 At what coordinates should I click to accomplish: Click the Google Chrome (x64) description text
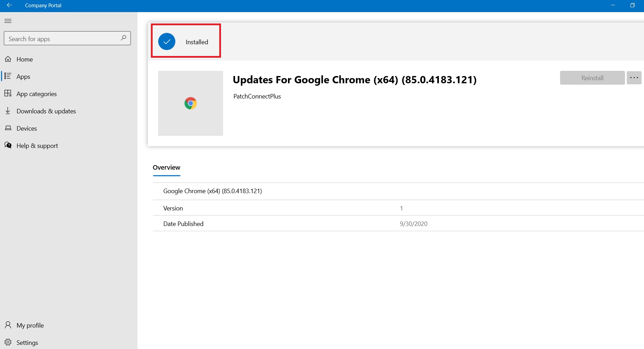(213, 191)
